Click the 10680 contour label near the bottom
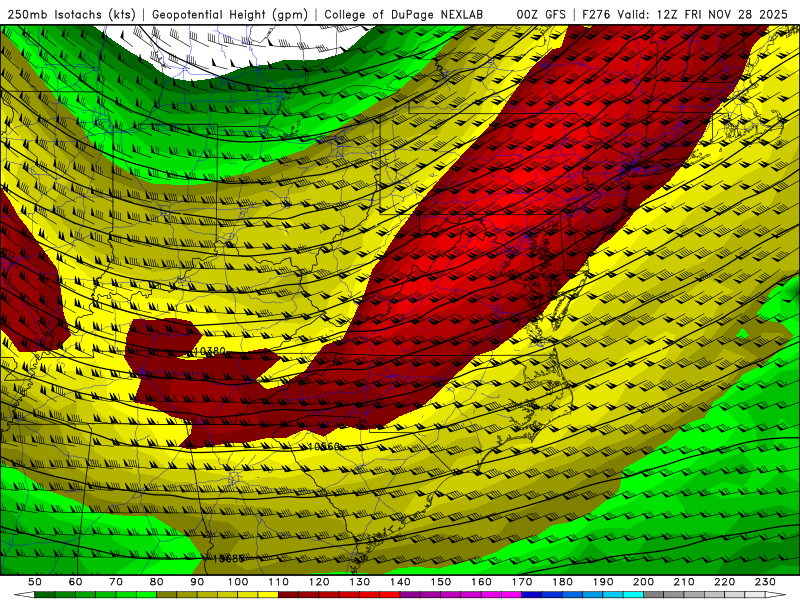Image resolution: width=800 pixels, height=600 pixels. 228,559
